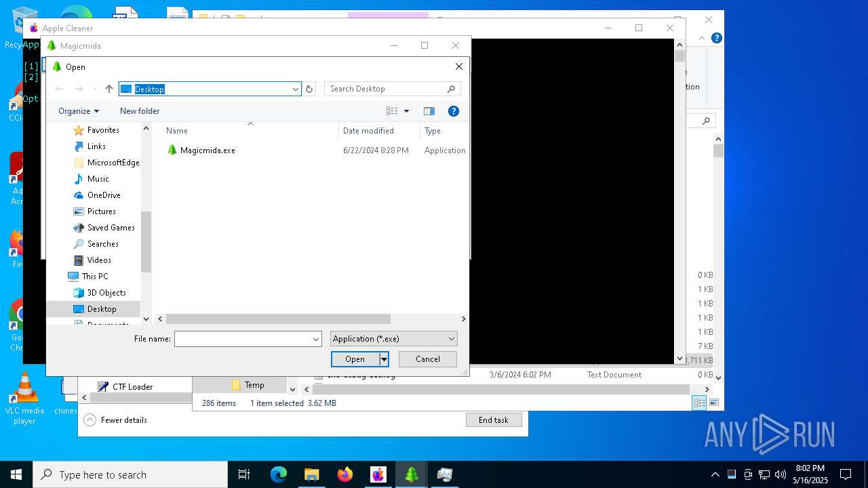Open Microsoft Edge from taskbar
Image resolution: width=868 pixels, height=488 pixels.
(x=279, y=474)
